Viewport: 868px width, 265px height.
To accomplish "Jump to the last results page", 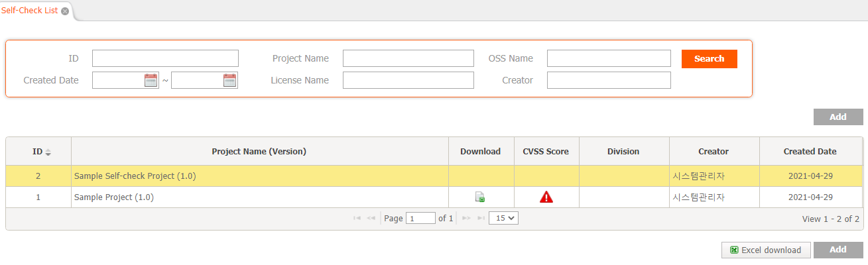I will 480,218.
